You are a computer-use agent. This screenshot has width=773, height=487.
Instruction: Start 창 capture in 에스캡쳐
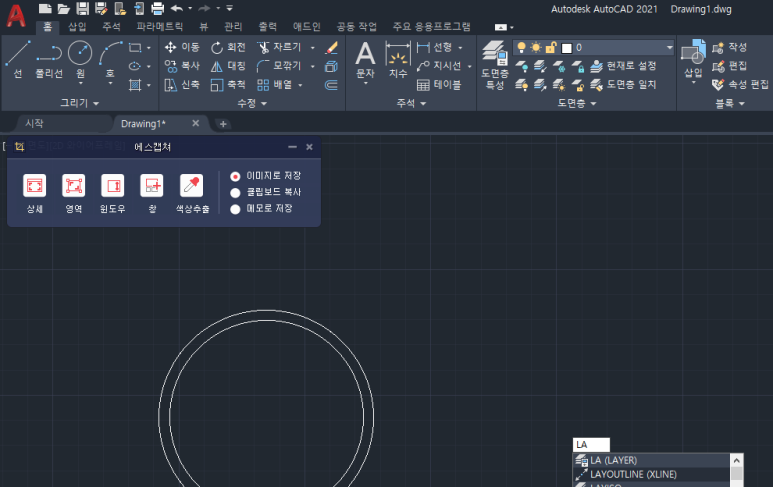pyautogui.click(x=152, y=193)
